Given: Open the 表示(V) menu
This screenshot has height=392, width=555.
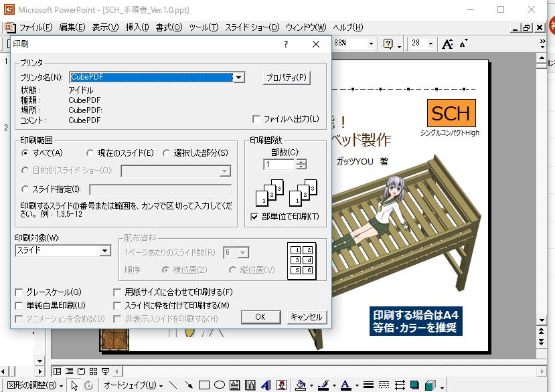Looking at the screenshot, I should pos(106,27).
